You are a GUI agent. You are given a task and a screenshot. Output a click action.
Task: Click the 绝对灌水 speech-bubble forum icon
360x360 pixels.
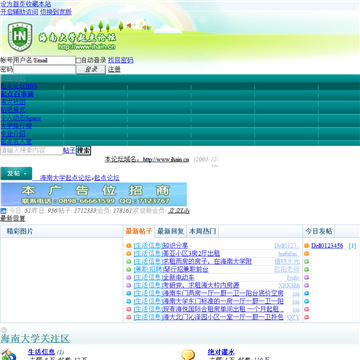pyautogui.click(x=188, y=354)
